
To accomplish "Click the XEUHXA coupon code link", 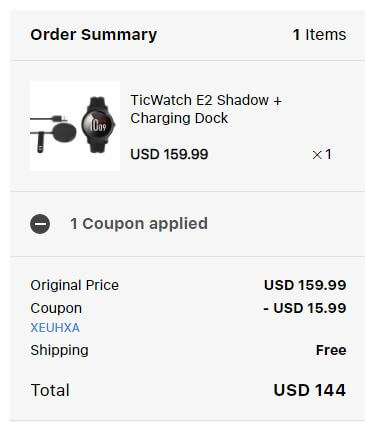I will 55,328.
